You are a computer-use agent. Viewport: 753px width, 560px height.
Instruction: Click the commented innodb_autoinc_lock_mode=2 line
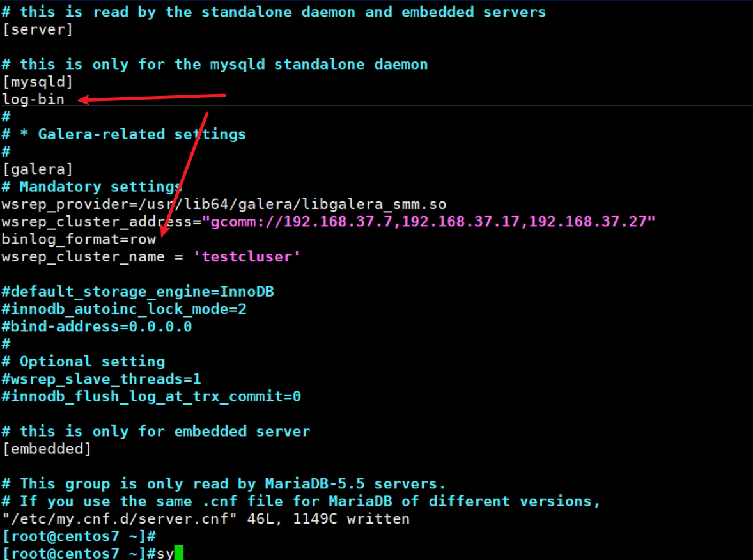click(124, 309)
